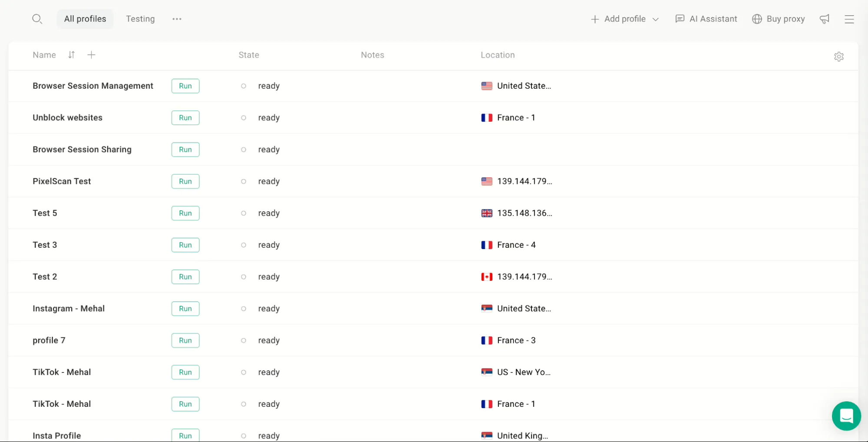Run the profile 7 profile

tap(185, 340)
